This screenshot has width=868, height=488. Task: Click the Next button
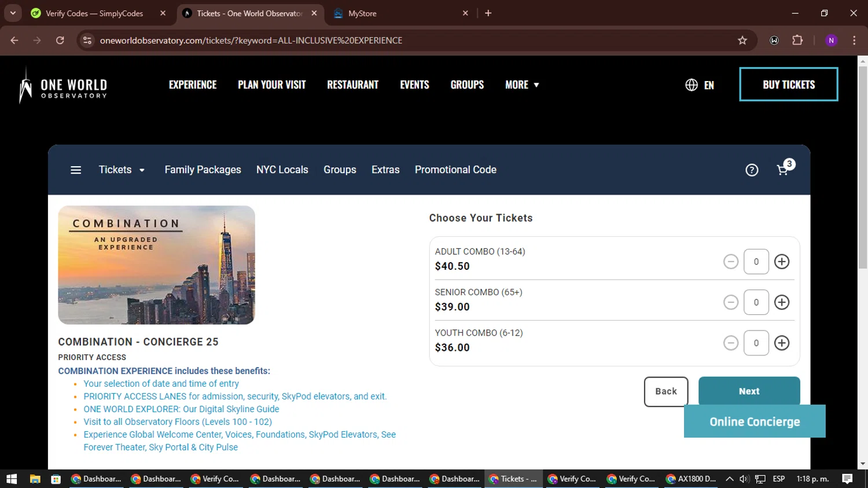tap(749, 391)
